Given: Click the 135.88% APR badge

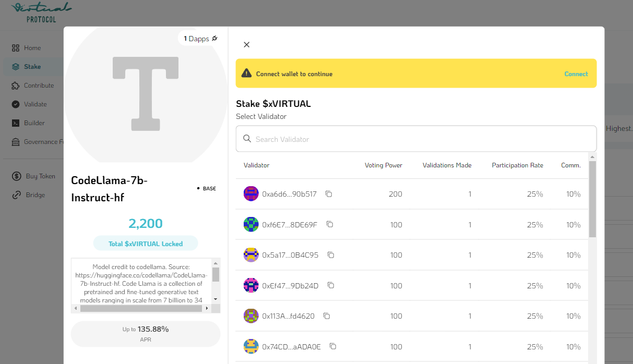Looking at the screenshot, I should pyautogui.click(x=146, y=334).
